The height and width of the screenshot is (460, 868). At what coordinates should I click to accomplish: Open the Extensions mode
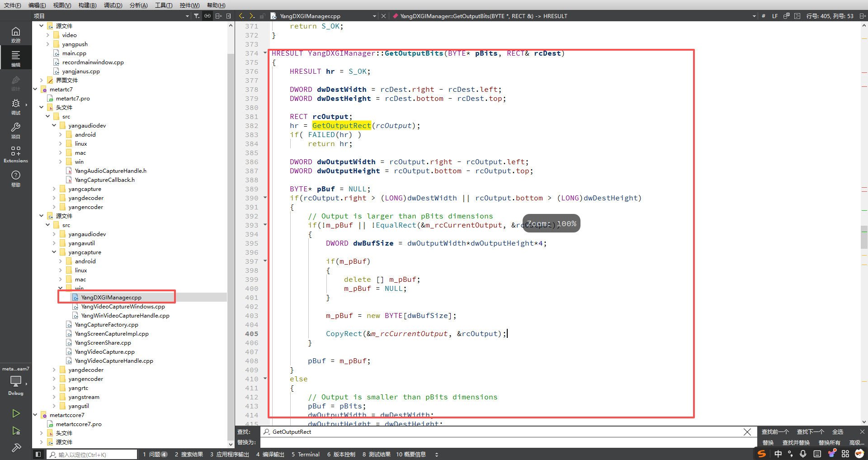pyautogui.click(x=16, y=154)
